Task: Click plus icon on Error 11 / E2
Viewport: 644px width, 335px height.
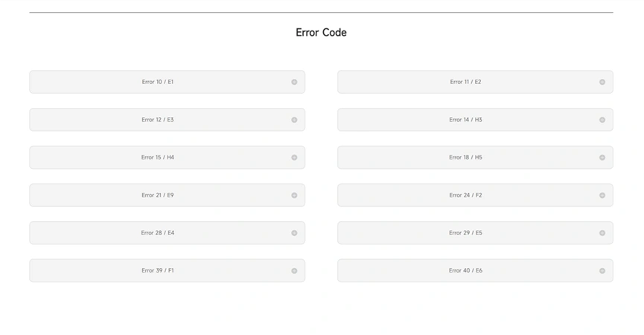Action: [x=602, y=82]
